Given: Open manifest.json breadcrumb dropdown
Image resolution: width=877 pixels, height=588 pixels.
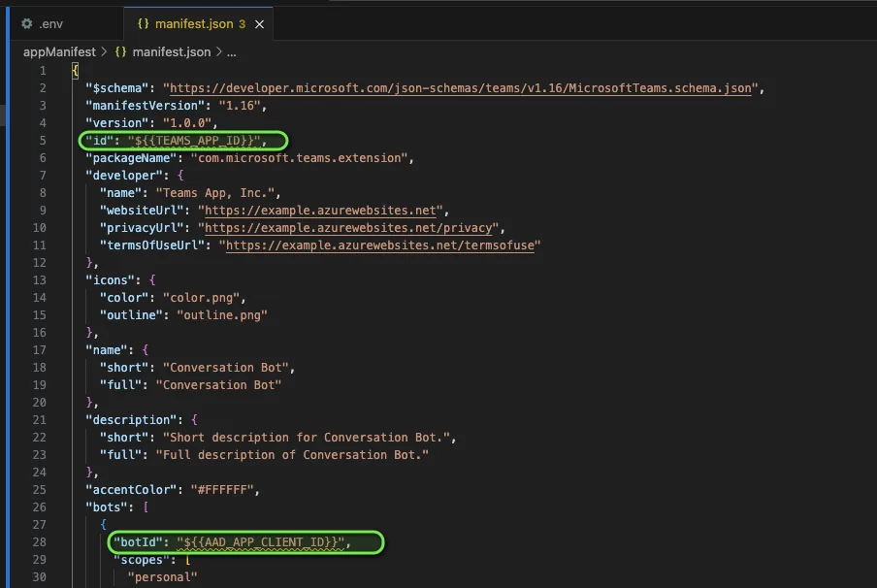Looking at the screenshot, I should (171, 52).
